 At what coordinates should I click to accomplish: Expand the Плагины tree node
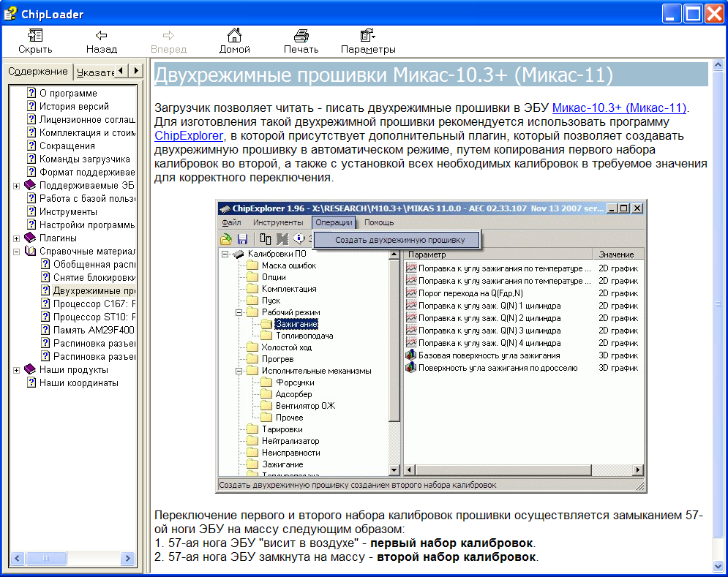[17, 238]
